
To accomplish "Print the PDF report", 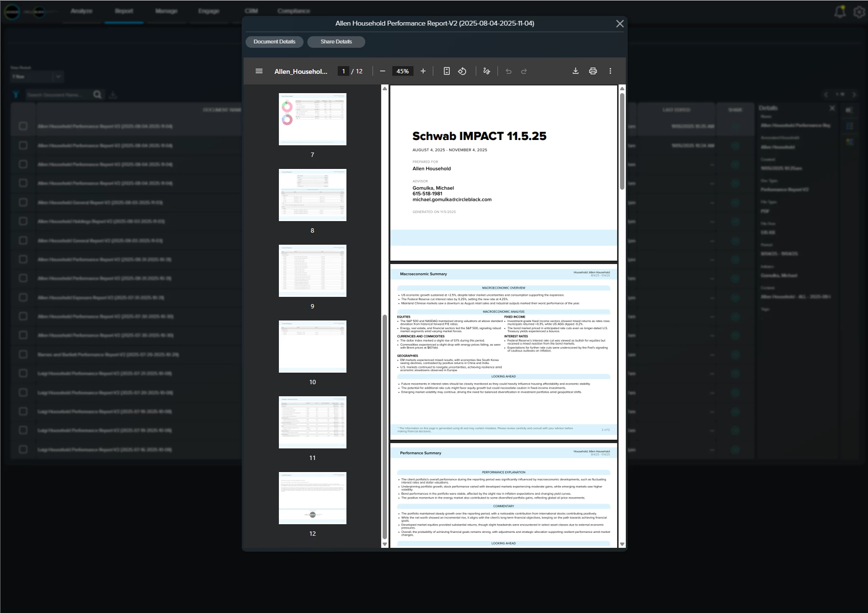I will tap(593, 71).
